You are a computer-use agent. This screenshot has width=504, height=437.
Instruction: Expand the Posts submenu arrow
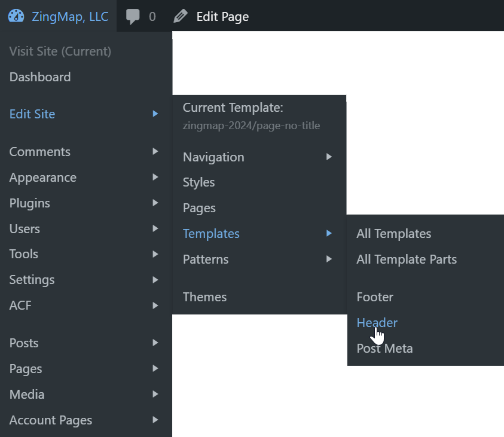click(155, 343)
